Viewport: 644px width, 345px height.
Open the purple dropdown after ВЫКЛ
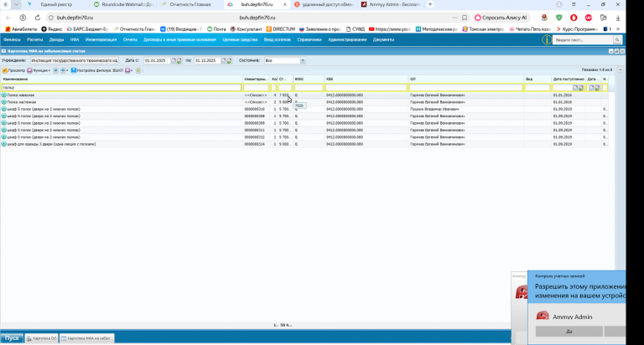coord(128,70)
